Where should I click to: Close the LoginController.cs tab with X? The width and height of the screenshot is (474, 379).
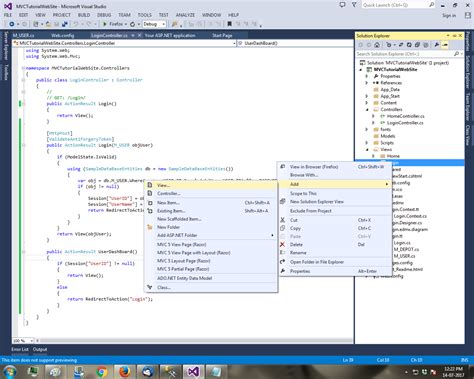point(139,35)
